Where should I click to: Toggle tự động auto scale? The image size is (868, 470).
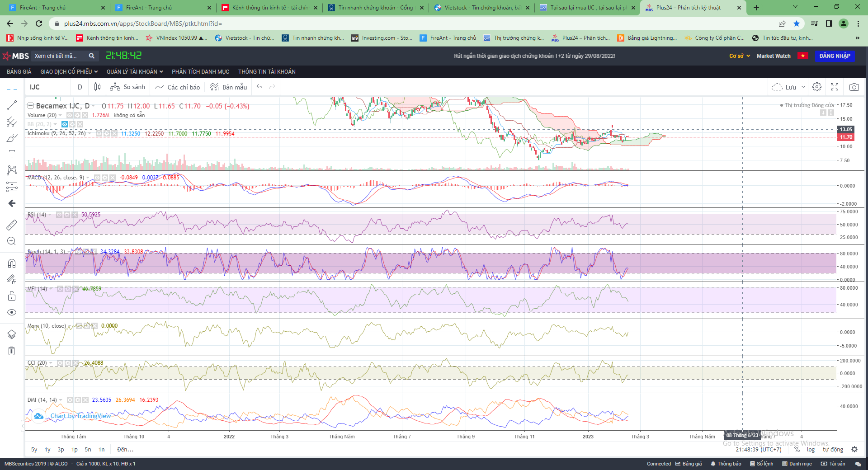coord(833,449)
